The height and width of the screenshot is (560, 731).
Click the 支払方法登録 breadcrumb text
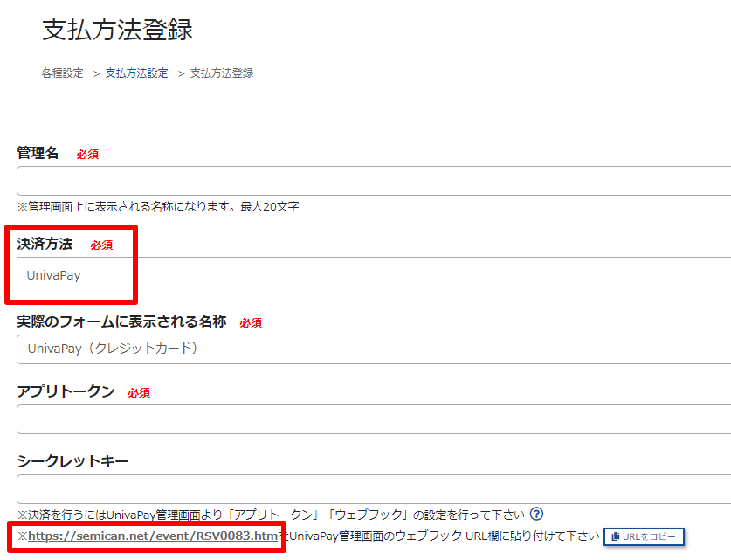coord(222,73)
